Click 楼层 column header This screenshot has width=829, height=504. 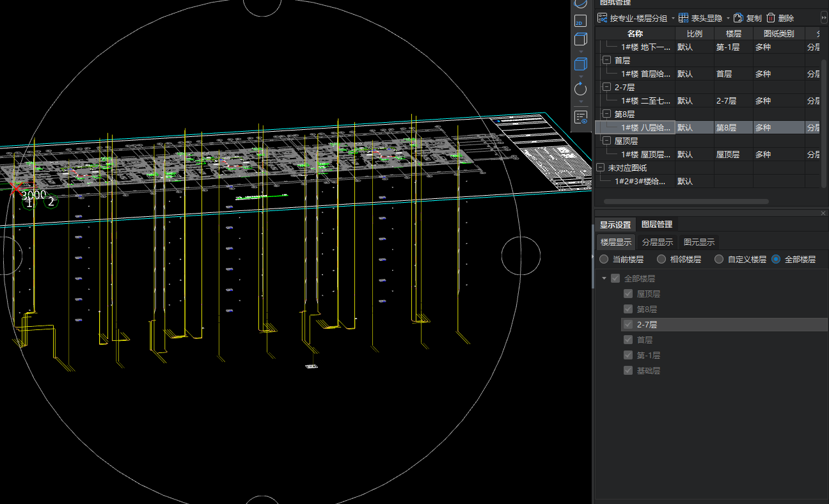734,33
